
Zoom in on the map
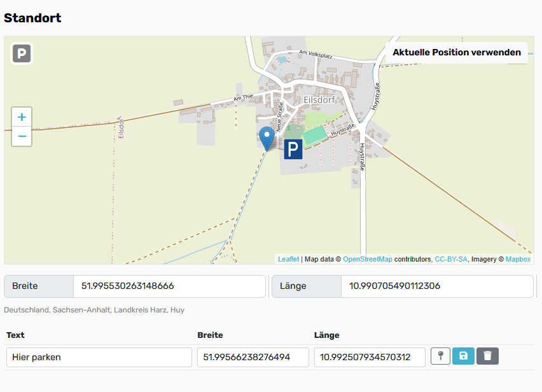[22, 117]
